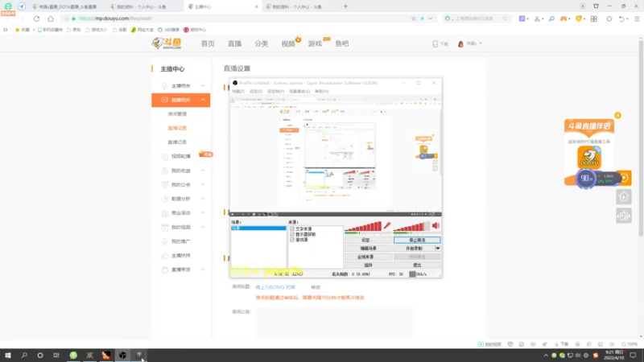The height and width of the screenshot is (362, 644).
Task: Click into the 房间公告 text area
Action: 334,323
